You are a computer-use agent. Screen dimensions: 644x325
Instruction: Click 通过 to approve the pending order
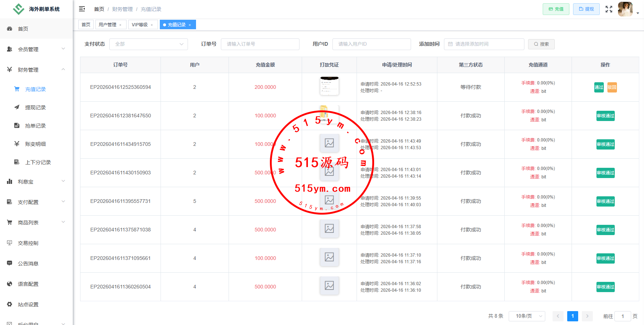(x=599, y=87)
